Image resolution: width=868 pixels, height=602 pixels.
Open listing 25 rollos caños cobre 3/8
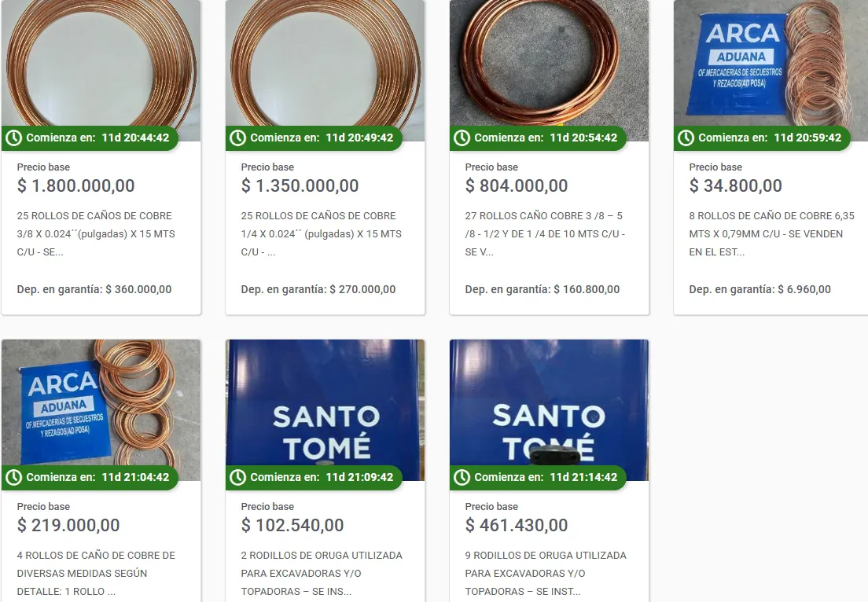96,234
